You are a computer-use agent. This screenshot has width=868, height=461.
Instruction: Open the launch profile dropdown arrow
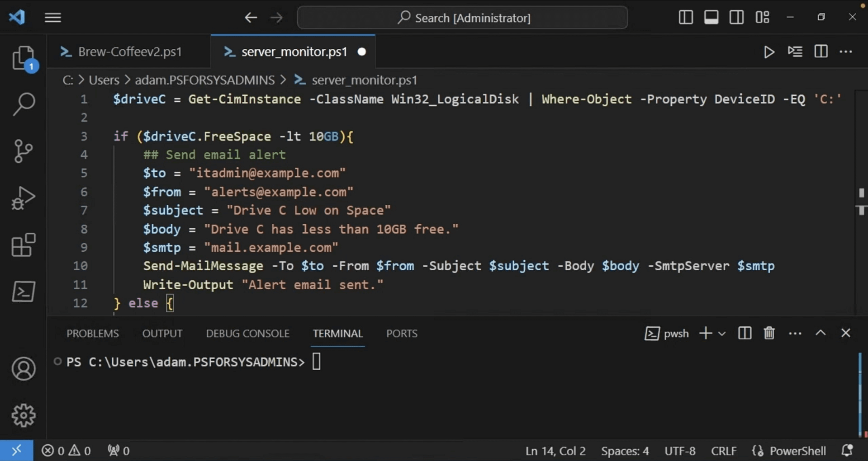722,334
